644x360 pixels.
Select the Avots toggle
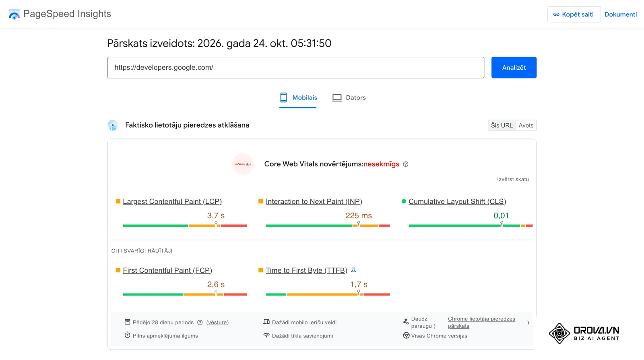pos(526,125)
